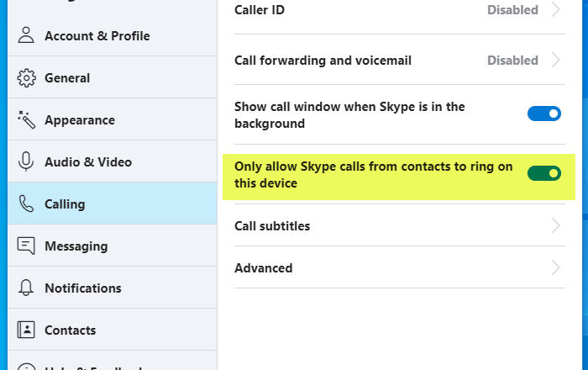Toggle show call window in background switch
This screenshot has height=370, width=588.
tap(543, 114)
